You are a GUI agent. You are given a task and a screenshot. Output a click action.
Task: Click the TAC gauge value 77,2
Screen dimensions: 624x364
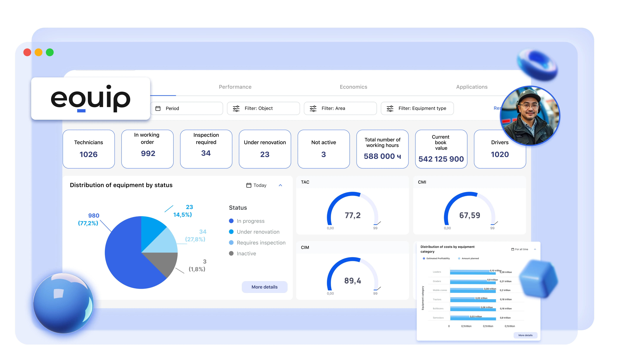tap(352, 215)
